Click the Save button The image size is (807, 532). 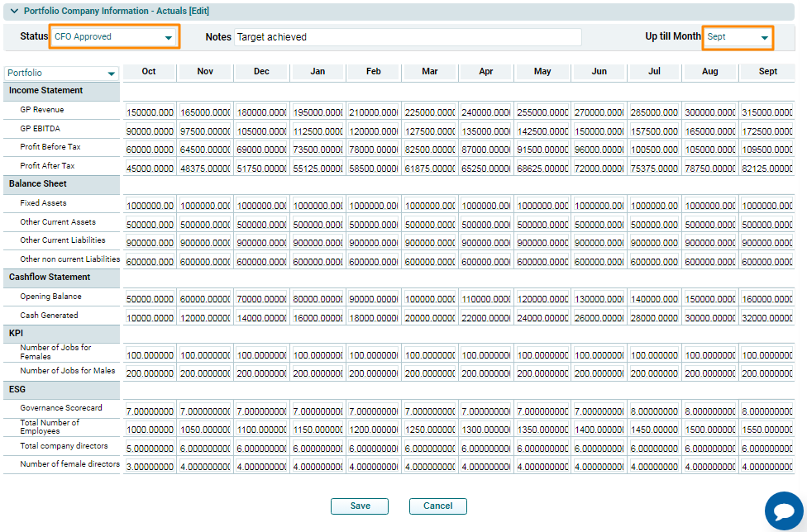pos(360,506)
